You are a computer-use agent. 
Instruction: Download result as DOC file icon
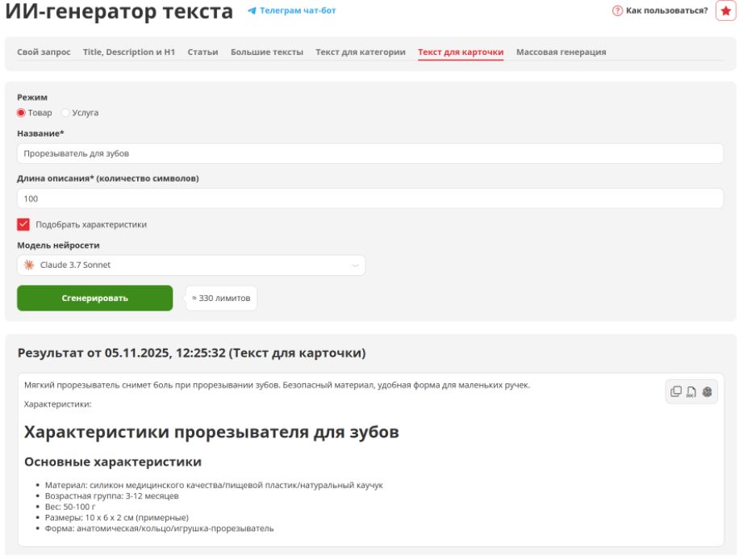coord(691,391)
